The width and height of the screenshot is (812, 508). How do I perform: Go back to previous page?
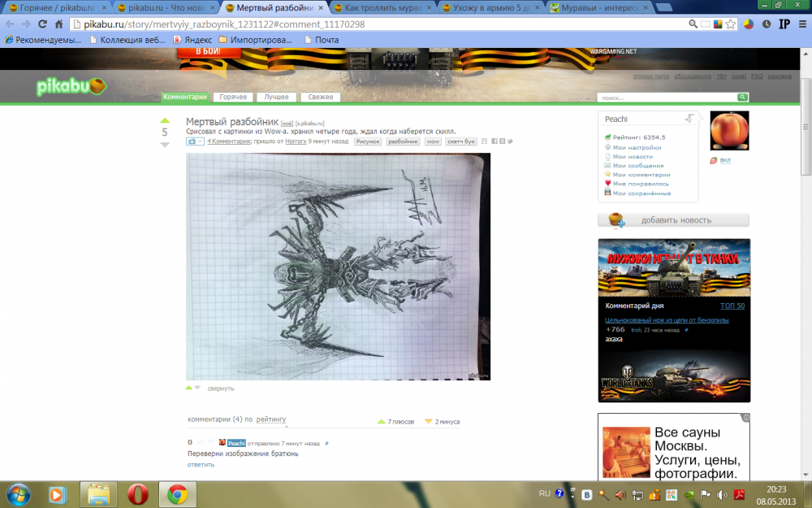pos(10,24)
